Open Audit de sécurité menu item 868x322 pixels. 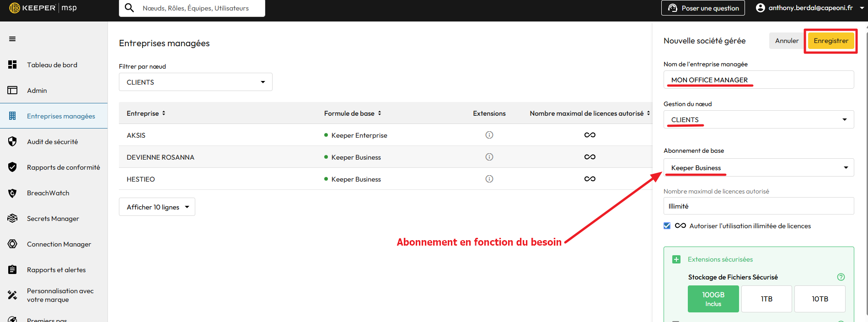click(54, 141)
